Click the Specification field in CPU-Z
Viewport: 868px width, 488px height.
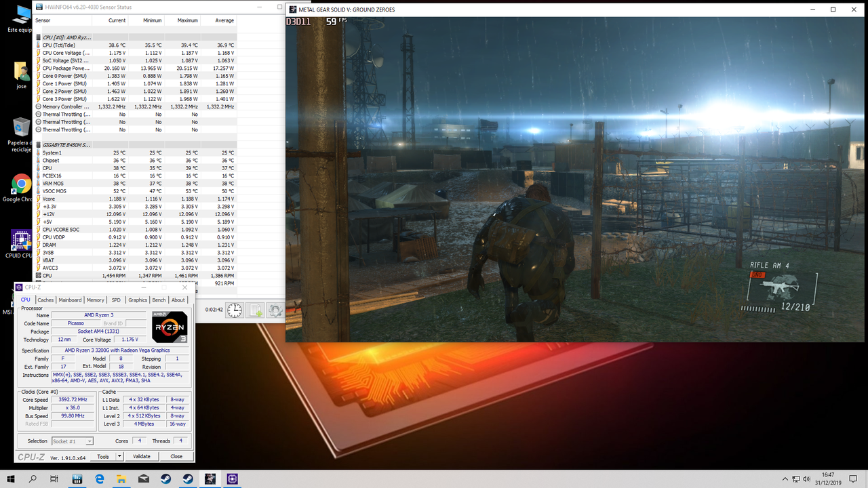pos(120,350)
